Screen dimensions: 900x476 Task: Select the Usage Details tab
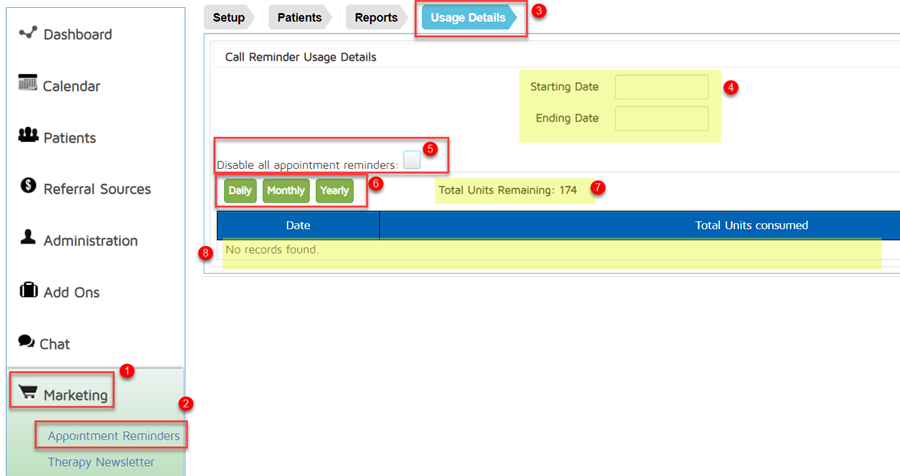click(x=466, y=17)
